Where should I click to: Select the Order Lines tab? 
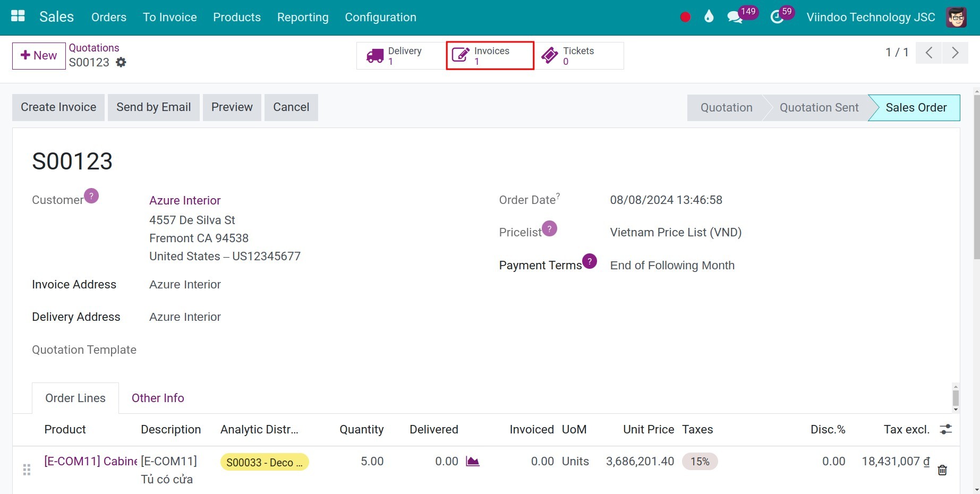pos(75,398)
